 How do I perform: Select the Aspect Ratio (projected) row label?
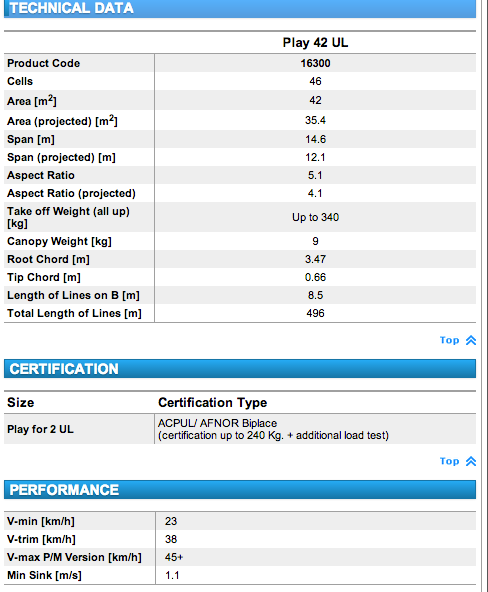(x=71, y=193)
